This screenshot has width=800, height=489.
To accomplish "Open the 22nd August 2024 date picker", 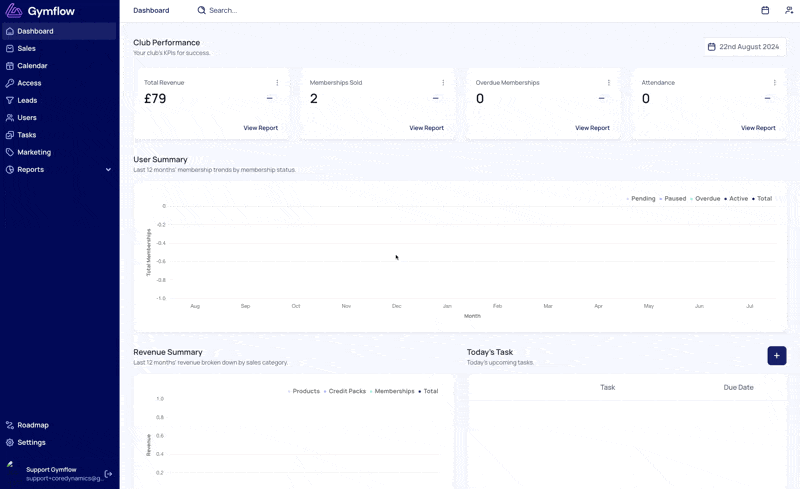I will [x=744, y=46].
